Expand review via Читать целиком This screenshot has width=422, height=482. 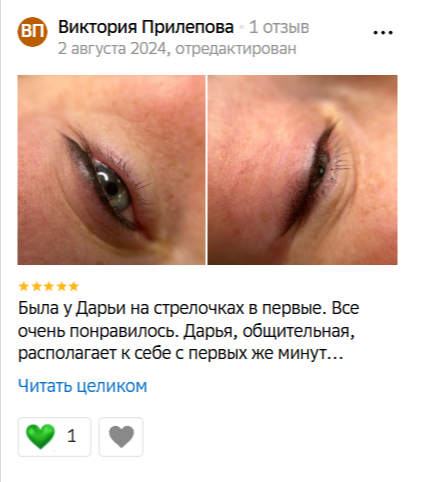point(82,386)
